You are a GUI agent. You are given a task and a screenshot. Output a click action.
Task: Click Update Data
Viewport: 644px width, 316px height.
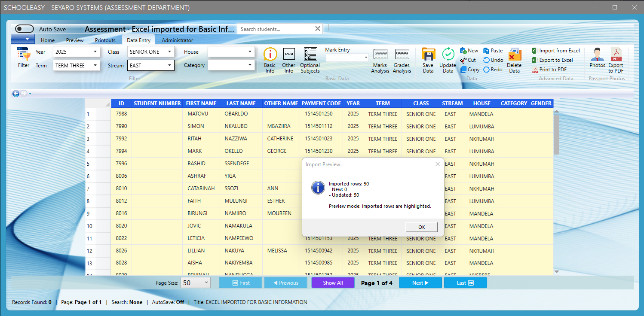[x=448, y=60]
